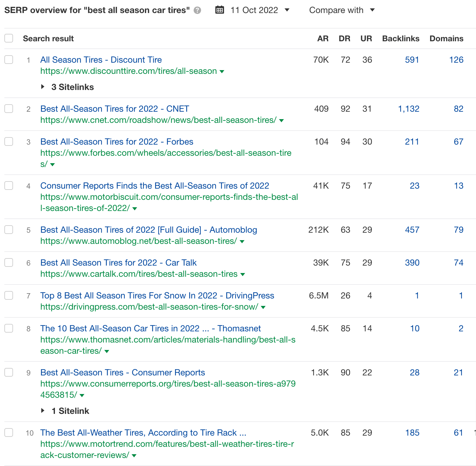Click the DR column header
The width and height of the screenshot is (476, 466).
click(x=344, y=38)
